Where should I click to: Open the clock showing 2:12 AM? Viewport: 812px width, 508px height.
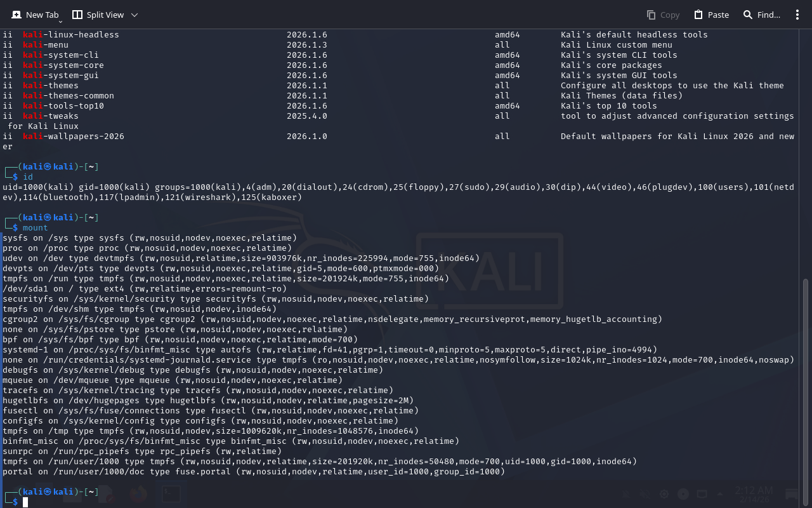click(754, 494)
